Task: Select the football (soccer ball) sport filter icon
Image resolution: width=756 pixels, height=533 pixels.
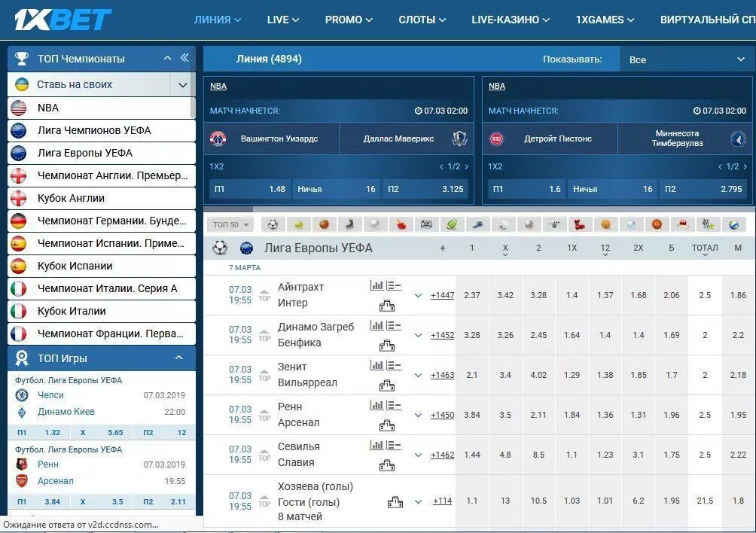Action: 273,224
